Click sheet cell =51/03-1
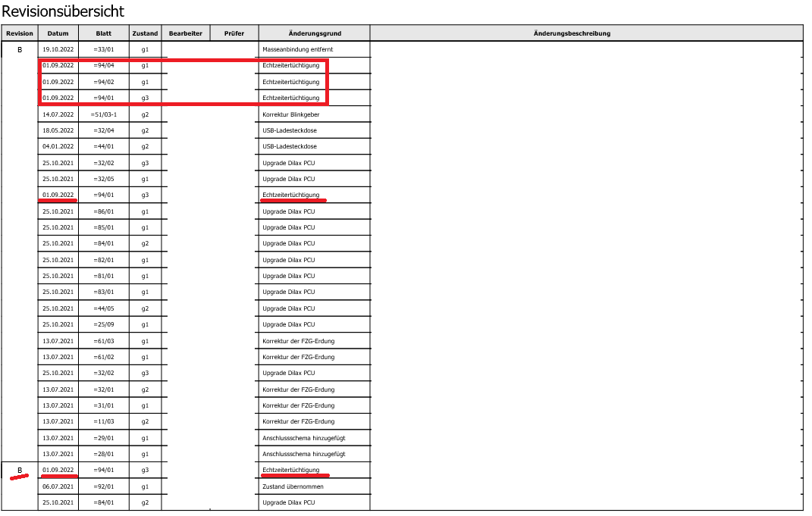 (104, 114)
